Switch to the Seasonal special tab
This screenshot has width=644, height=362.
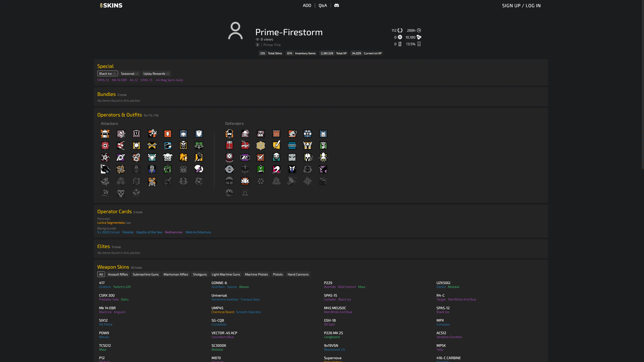pyautogui.click(x=129, y=73)
